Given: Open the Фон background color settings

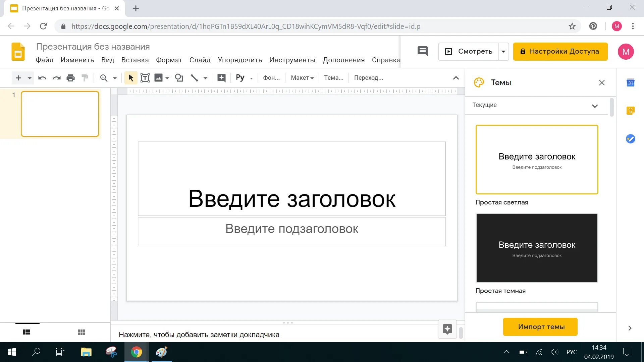Looking at the screenshot, I should point(272,78).
